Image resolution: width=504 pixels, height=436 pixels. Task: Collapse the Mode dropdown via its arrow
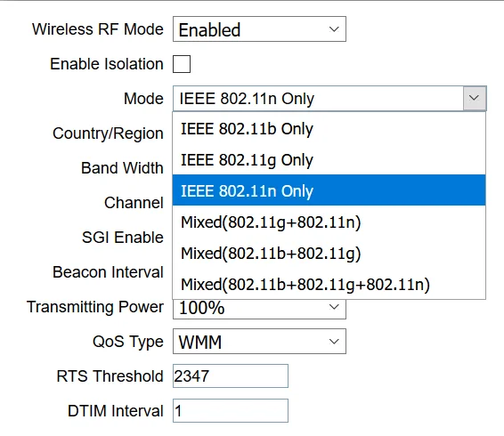click(475, 98)
